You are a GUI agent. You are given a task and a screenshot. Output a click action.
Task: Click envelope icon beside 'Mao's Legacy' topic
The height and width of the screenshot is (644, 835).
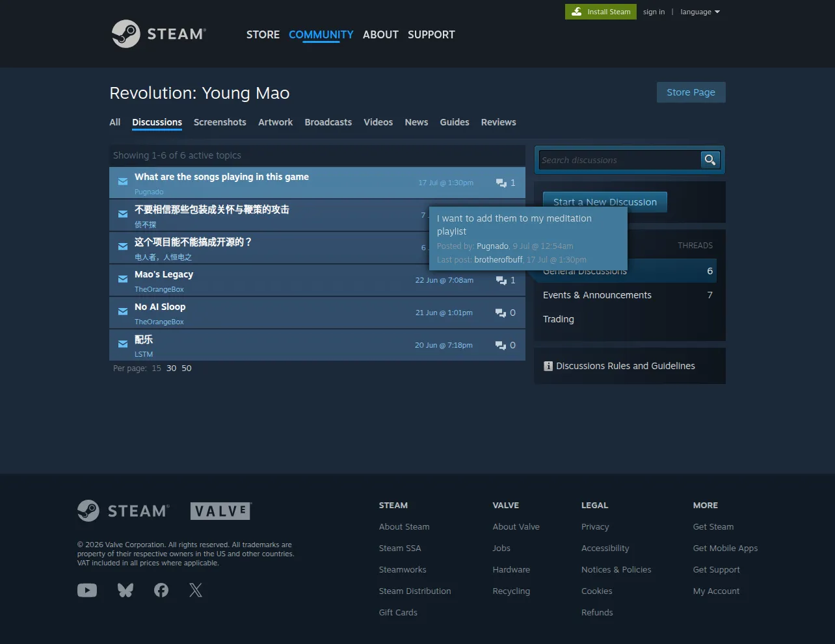click(123, 279)
